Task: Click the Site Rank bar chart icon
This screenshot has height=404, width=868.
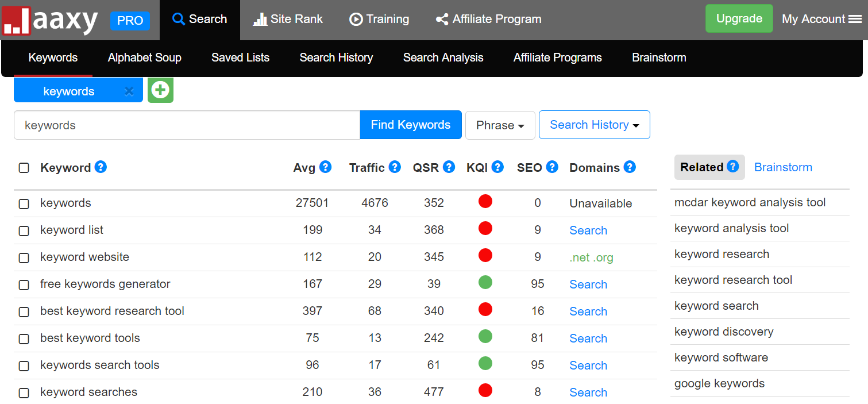Action: point(260,19)
